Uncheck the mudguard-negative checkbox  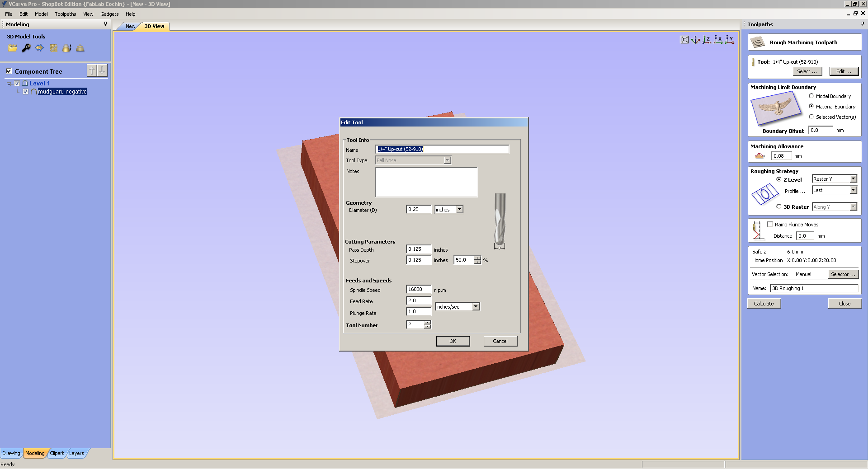pos(25,92)
